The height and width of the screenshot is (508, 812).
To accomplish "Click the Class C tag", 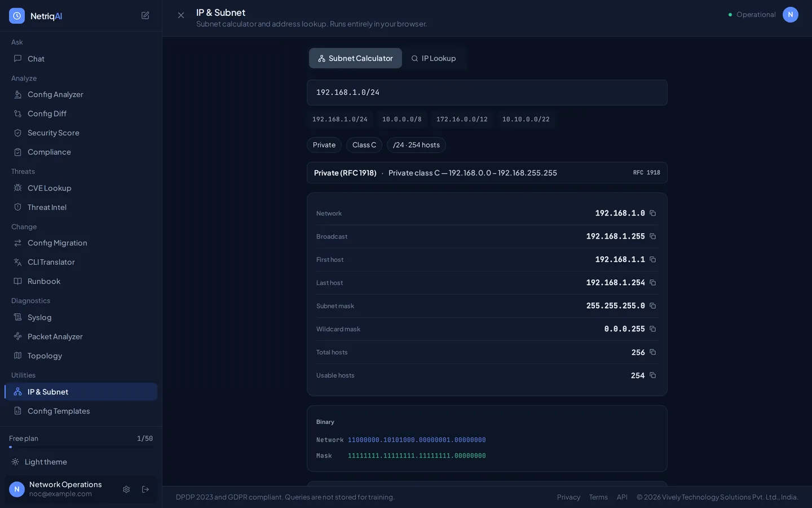I will tap(364, 145).
